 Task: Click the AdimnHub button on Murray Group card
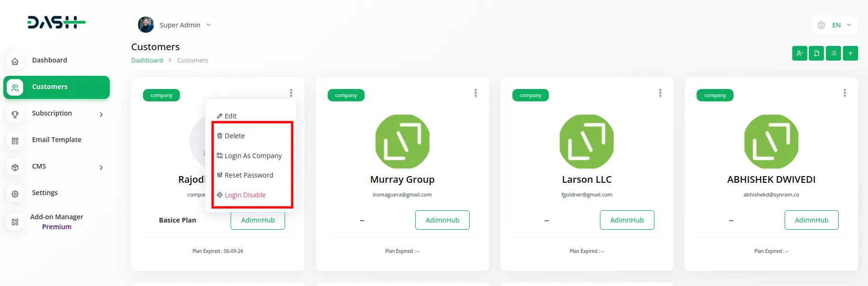[442, 220]
